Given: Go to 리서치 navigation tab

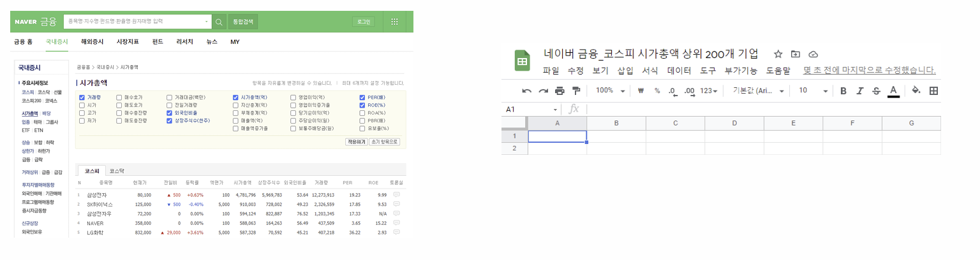Looking at the screenshot, I should [x=185, y=41].
